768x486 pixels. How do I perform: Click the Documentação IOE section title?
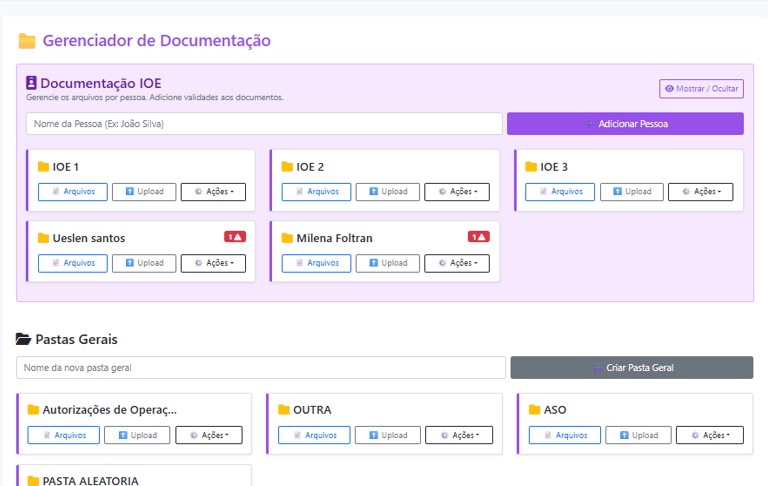pyautogui.click(x=101, y=83)
